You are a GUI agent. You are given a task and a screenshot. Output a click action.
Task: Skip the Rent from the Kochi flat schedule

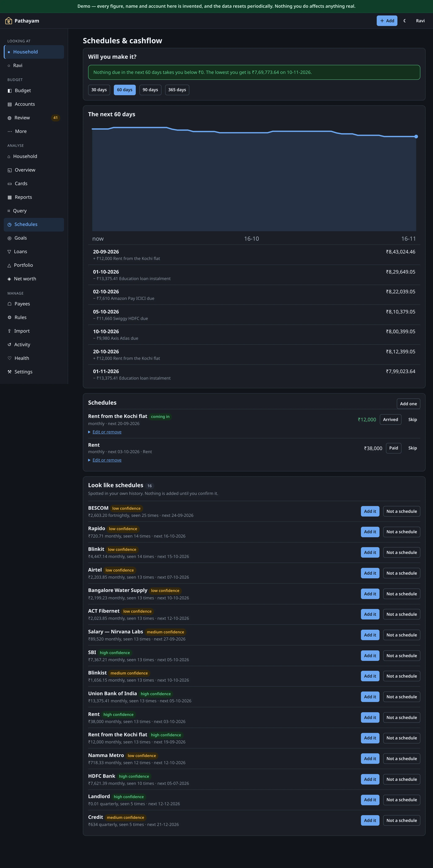click(412, 419)
